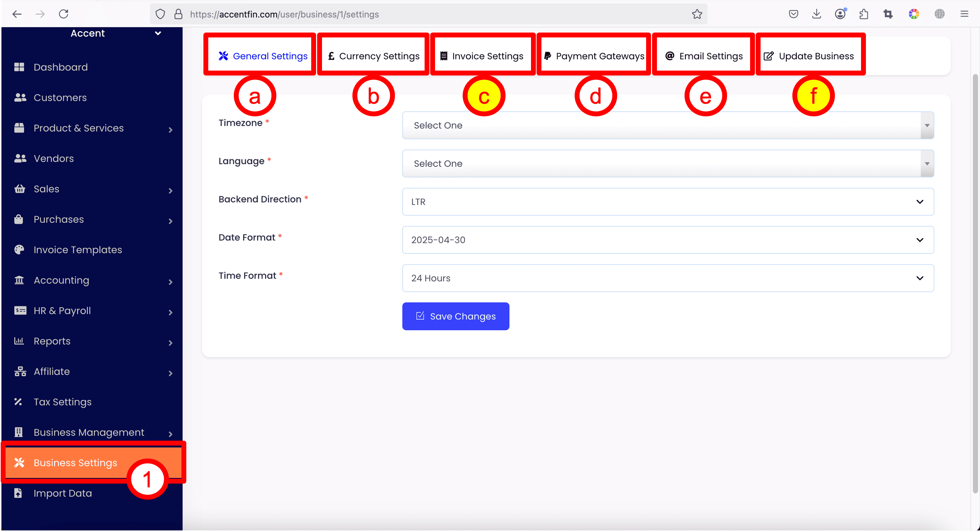Open the Payment Gateways tab
The height and width of the screenshot is (531, 980).
pyautogui.click(x=594, y=56)
